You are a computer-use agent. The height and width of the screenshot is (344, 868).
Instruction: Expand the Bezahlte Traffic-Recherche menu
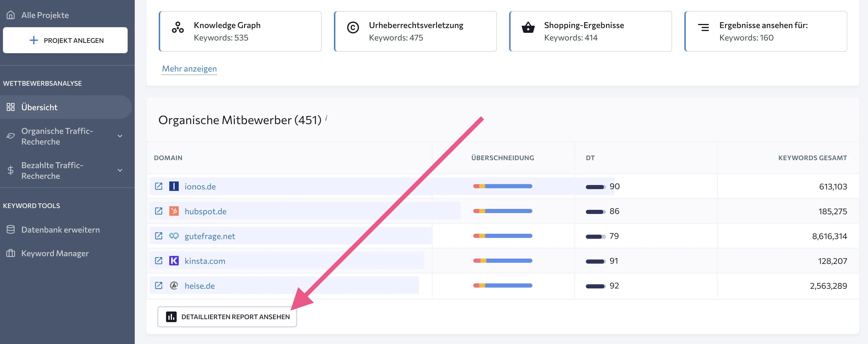[x=120, y=171]
